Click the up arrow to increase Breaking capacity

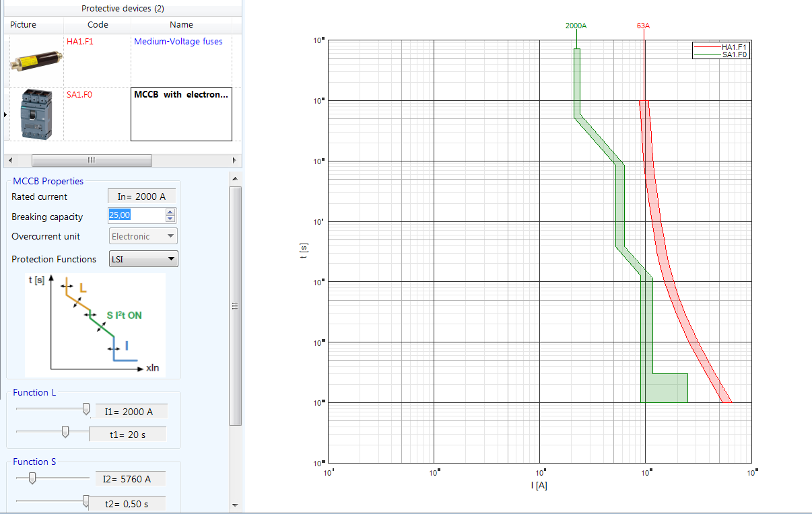(170, 211)
